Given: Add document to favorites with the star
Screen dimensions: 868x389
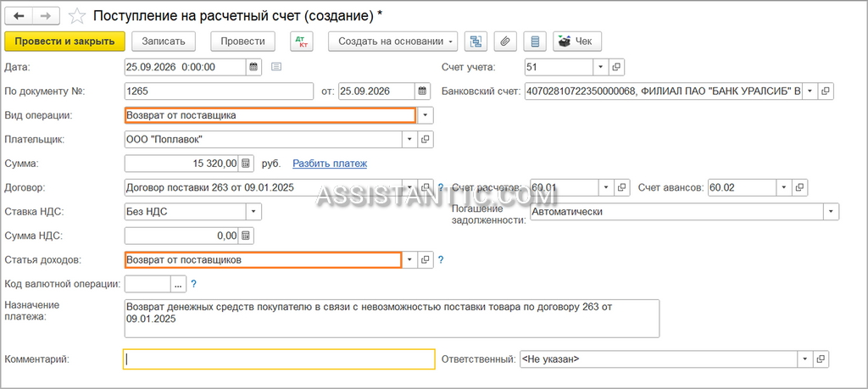Looking at the screenshot, I should (x=77, y=17).
